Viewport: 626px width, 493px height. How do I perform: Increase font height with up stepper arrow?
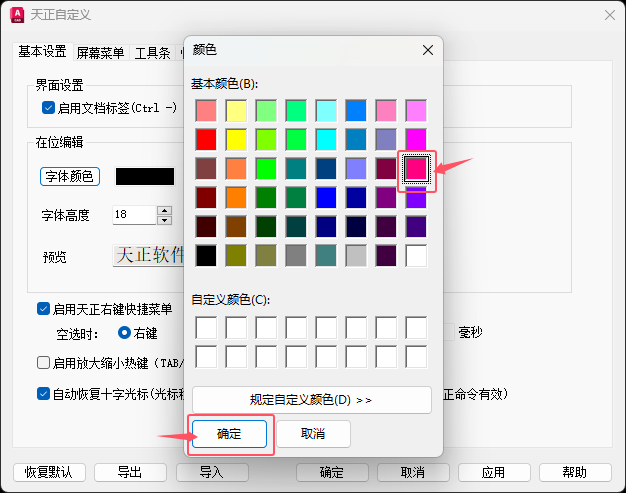pos(164,211)
